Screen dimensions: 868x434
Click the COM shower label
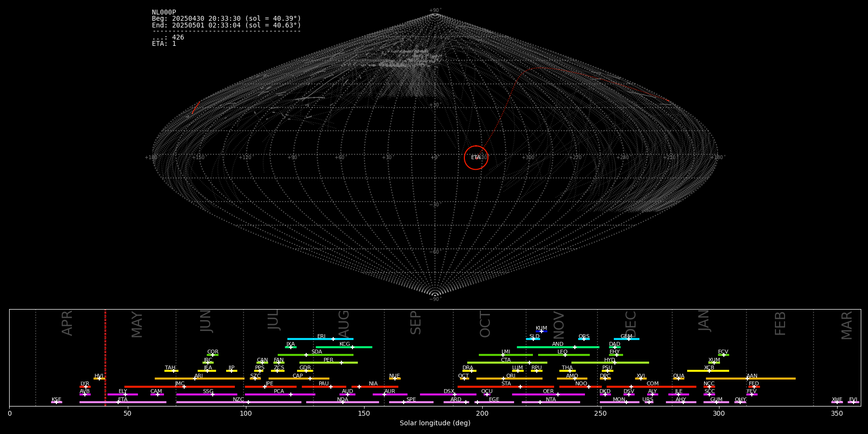(652, 384)
